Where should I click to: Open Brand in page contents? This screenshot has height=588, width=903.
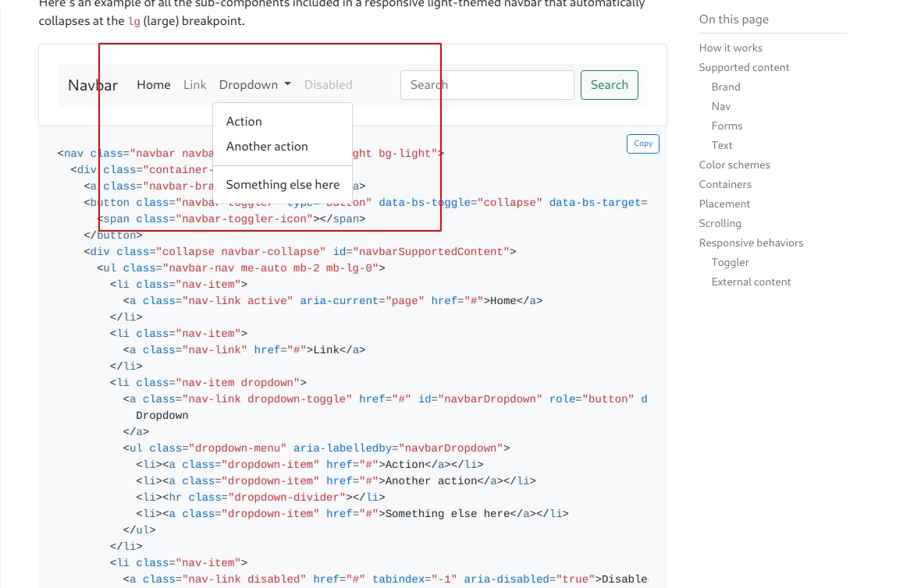click(x=726, y=87)
